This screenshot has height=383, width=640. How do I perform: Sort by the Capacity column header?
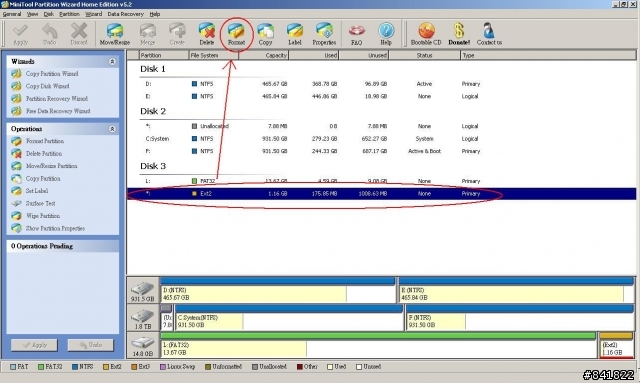point(264,55)
